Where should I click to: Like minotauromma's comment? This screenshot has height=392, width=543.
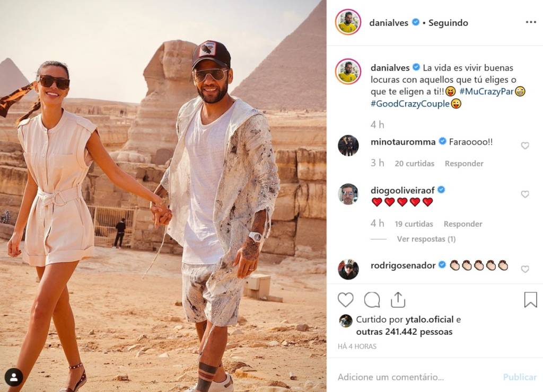tap(525, 146)
